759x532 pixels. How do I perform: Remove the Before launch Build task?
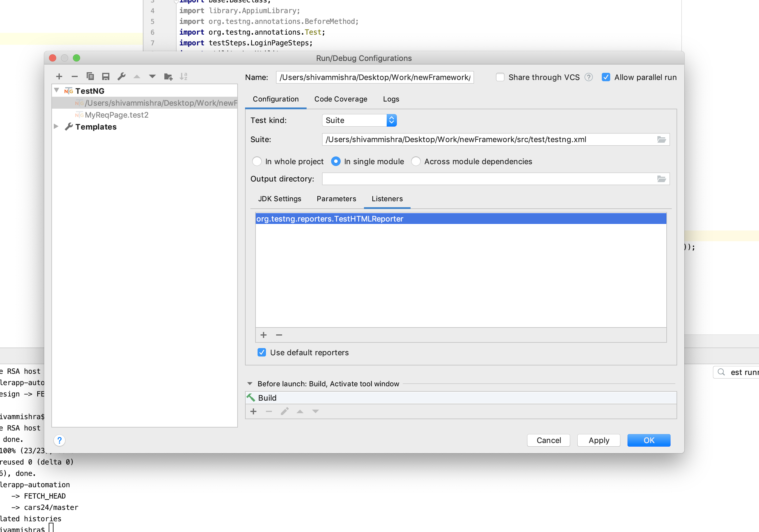coord(269,411)
